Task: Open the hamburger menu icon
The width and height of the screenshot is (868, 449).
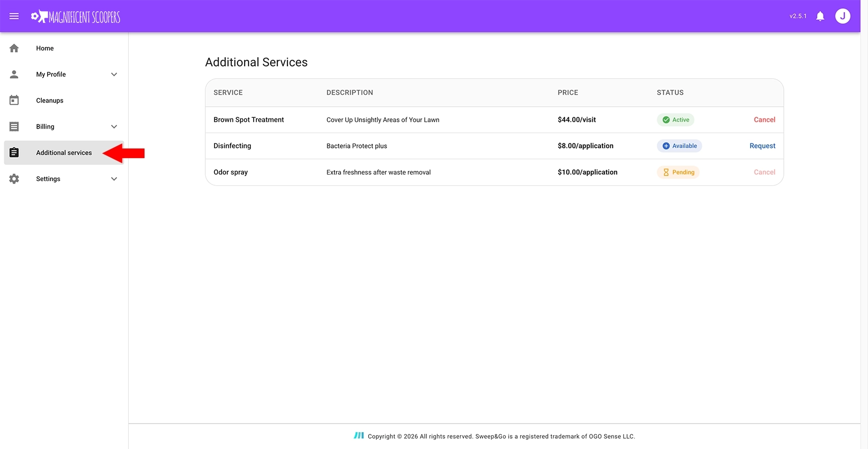Action: (14, 16)
